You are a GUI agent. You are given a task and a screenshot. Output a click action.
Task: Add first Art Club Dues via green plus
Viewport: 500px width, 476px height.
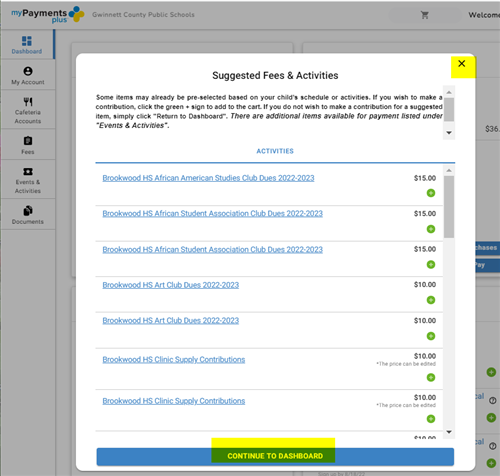(x=431, y=300)
